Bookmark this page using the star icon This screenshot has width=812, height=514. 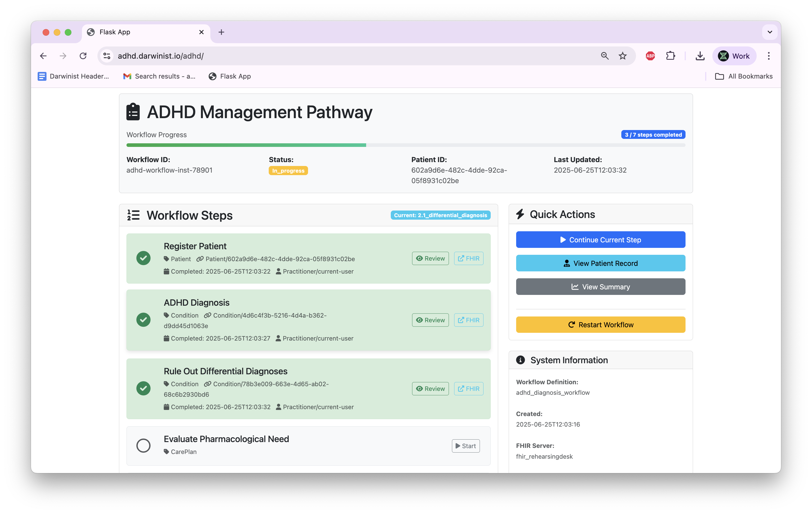tap(622, 56)
